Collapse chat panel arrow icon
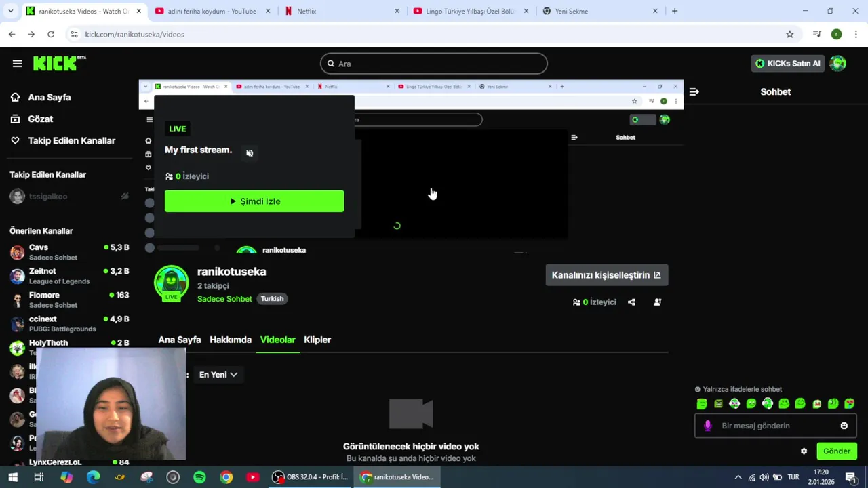 pyautogui.click(x=694, y=92)
